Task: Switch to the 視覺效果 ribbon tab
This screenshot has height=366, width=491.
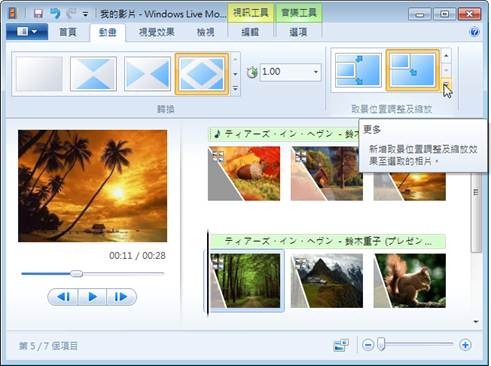Action: tap(157, 32)
